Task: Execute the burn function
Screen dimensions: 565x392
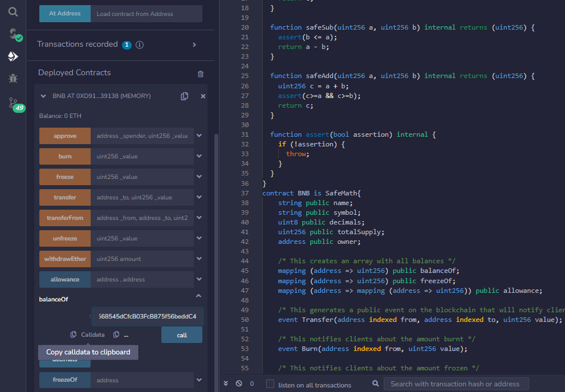Action: click(65, 157)
